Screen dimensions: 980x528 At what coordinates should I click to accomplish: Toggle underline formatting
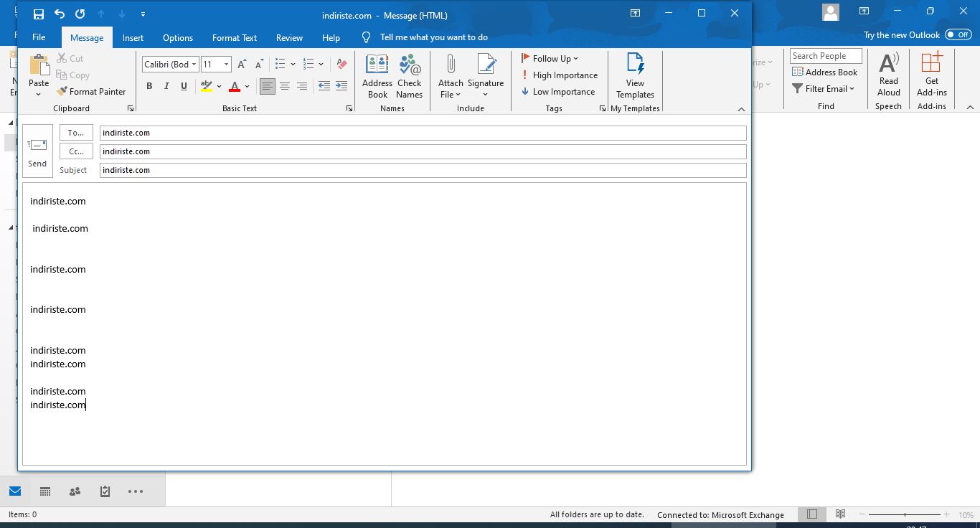click(x=184, y=86)
